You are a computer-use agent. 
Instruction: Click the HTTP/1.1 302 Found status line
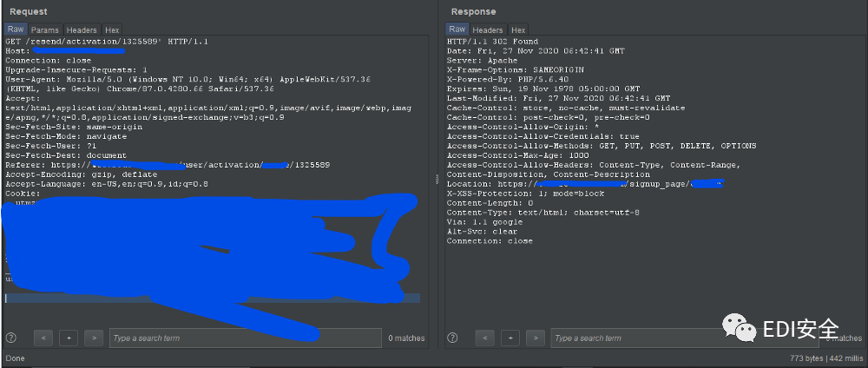point(493,42)
